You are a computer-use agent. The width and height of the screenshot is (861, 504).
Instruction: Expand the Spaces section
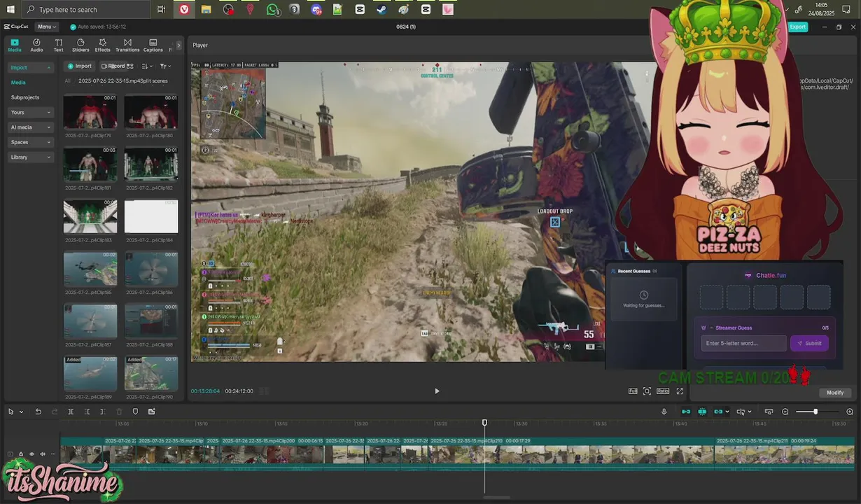31,142
